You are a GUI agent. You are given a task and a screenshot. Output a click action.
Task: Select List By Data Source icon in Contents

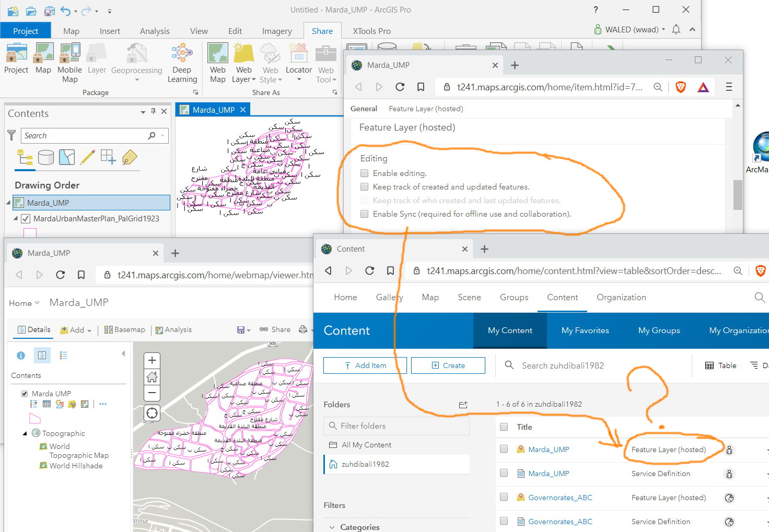pos(46,157)
